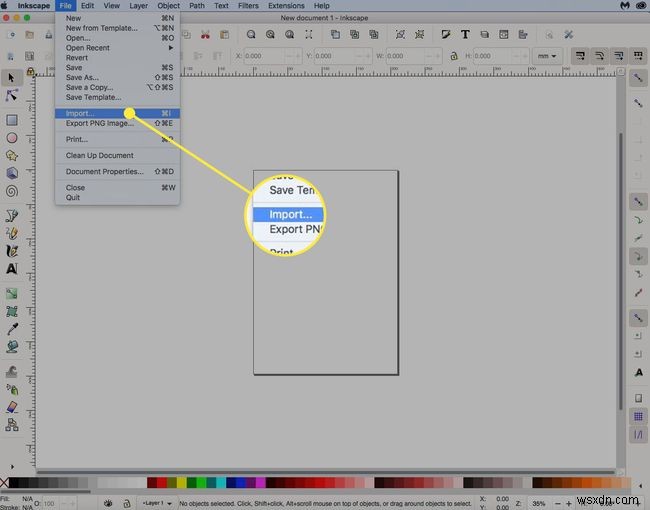Select the Paint Bucket tool
Viewport: 650px width, 510px height.
pos(12,347)
